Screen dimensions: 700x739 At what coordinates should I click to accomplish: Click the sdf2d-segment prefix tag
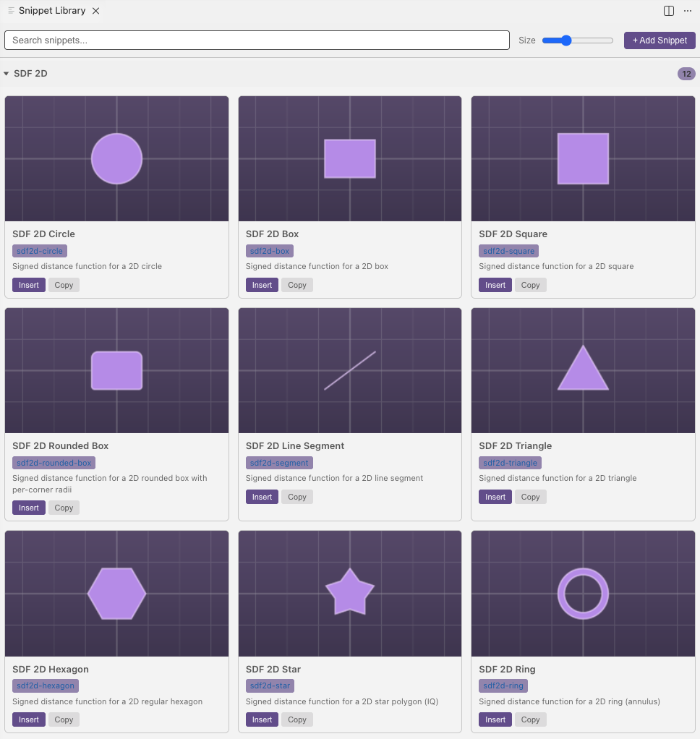(x=279, y=463)
